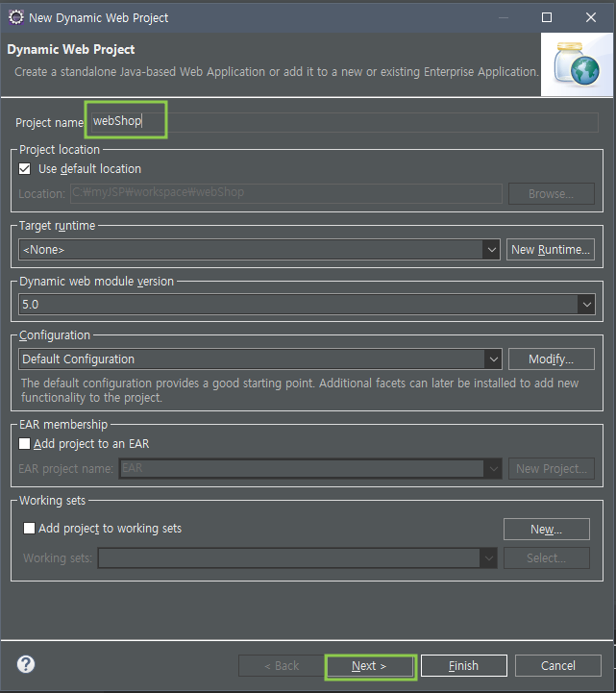Minimize the dialog window
This screenshot has height=693, width=616.
(504, 17)
